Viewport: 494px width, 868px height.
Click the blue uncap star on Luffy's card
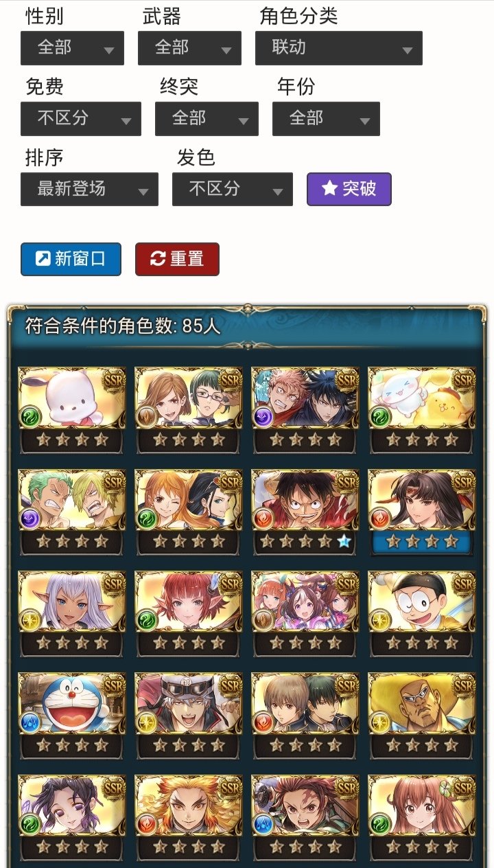[344, 542]
